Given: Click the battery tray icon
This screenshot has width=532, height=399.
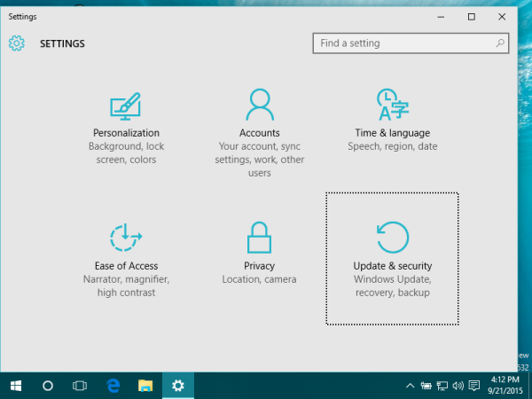Looking at the screenshot, I should [426, 386].
